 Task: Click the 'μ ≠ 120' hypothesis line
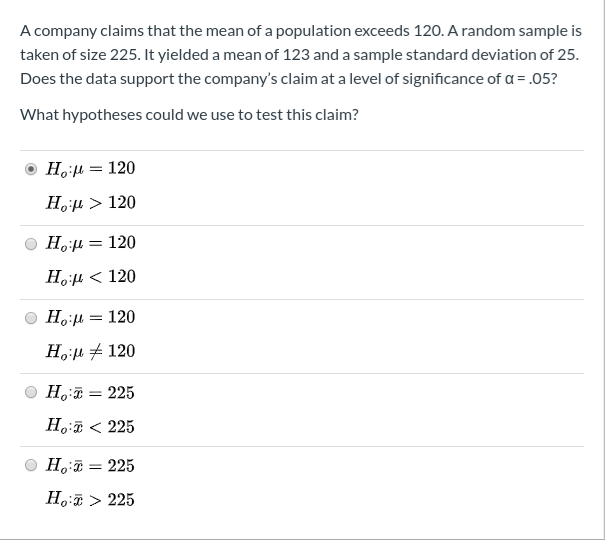tap(90, 351)
